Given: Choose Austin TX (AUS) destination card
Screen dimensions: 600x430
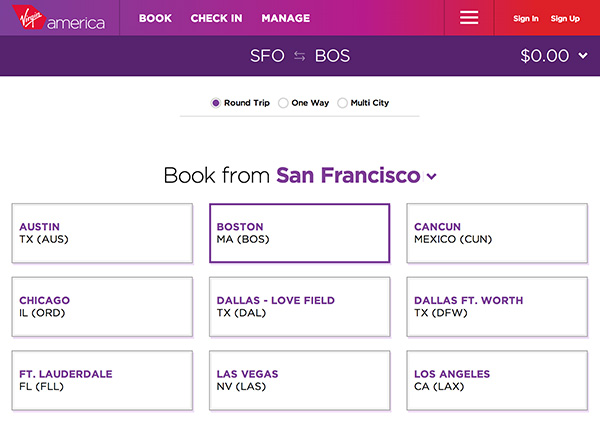Looking at the screenshot, I should (102, 233).
